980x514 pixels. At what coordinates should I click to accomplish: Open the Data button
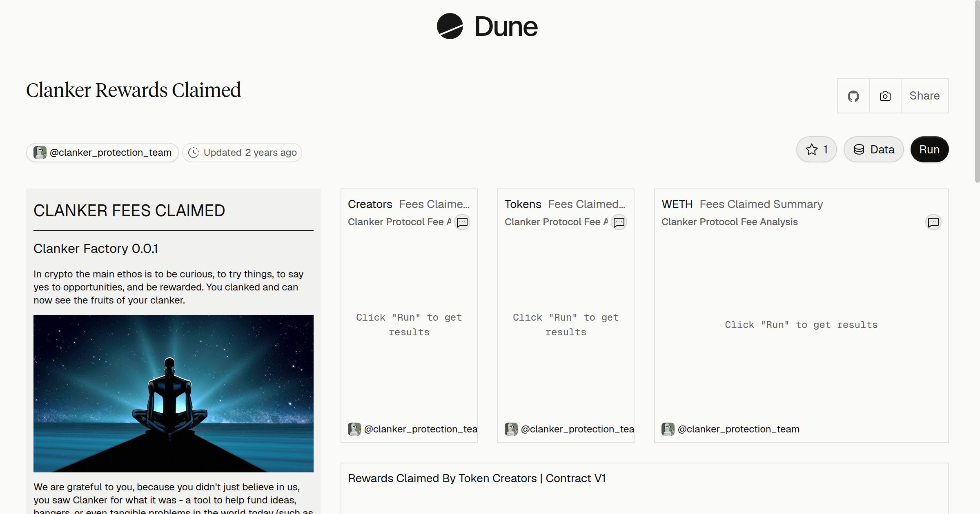(874, 149)
